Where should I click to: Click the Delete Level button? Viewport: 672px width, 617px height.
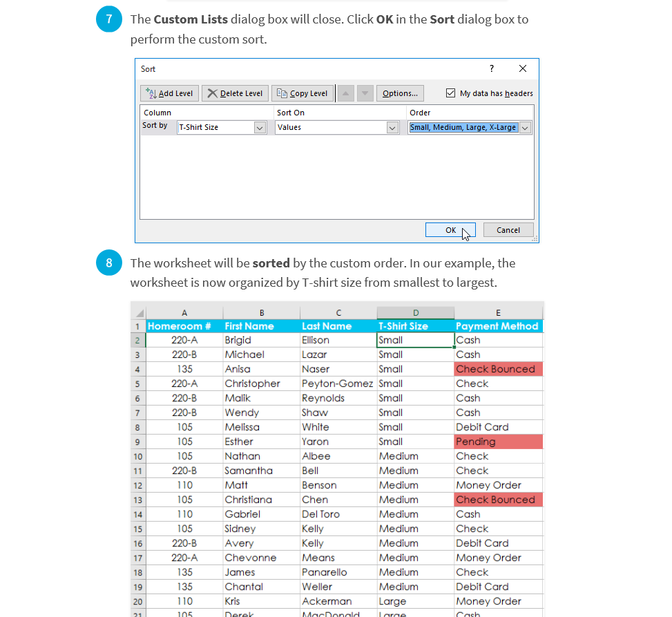(x=235, y=93)
